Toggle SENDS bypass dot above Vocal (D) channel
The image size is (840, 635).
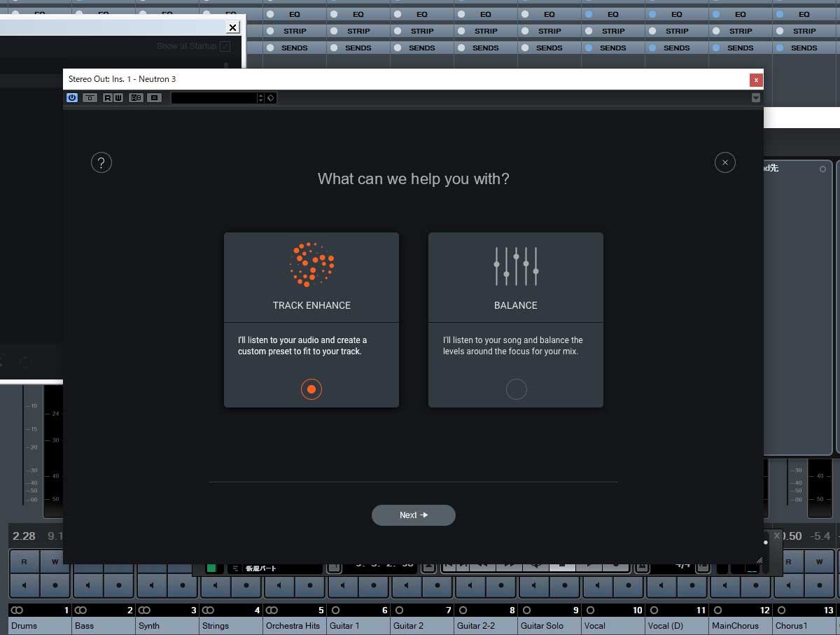(652, 48)
